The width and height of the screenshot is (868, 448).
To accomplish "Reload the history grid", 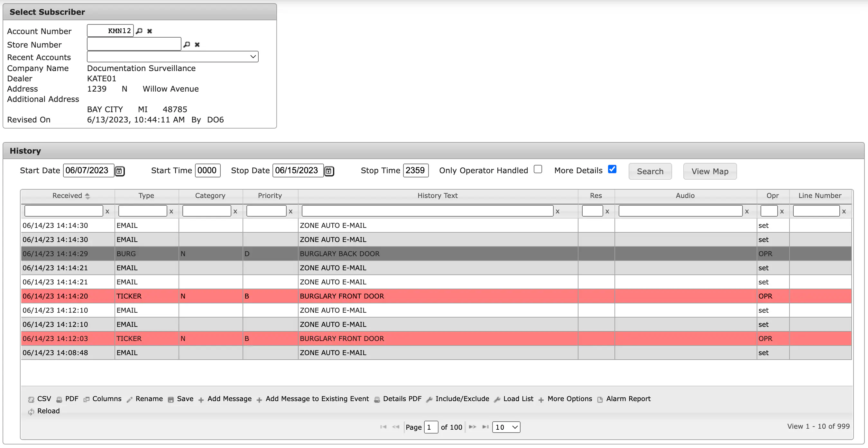I will 44,411.
